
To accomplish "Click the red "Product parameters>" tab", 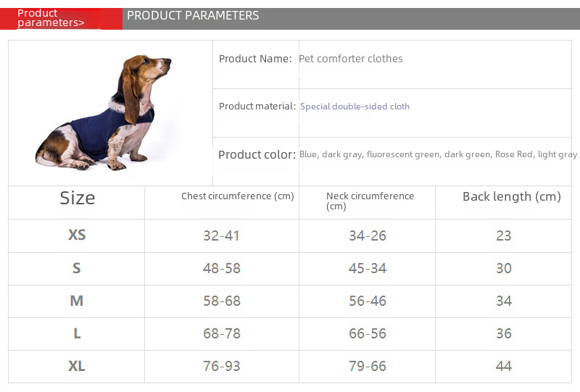I will [61, 18].
